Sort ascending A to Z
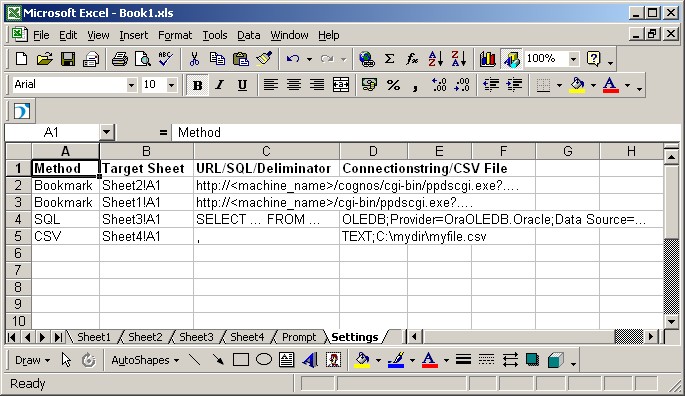685x396 pixels. [x=436, y=59]
